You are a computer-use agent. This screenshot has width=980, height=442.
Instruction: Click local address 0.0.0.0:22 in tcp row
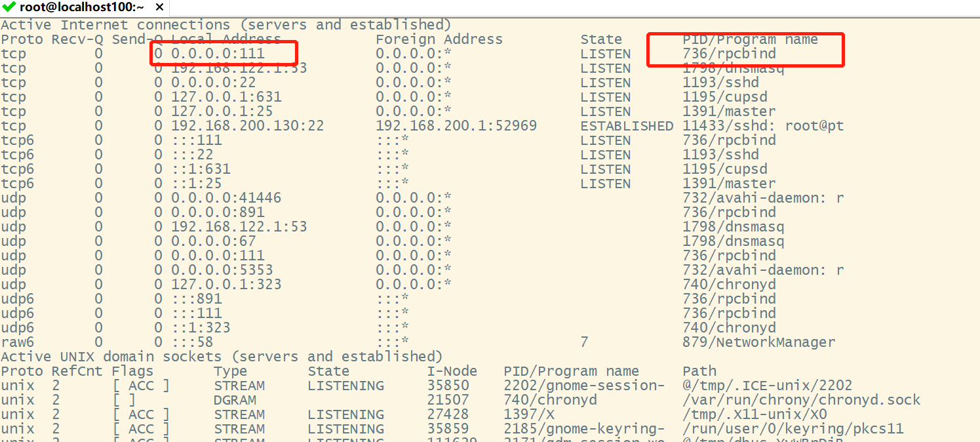point(214,83)
